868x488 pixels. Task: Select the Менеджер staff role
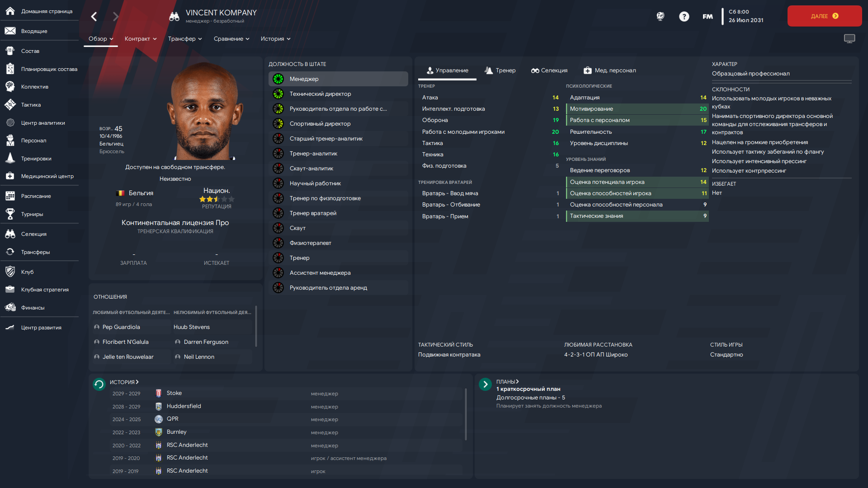pos(338,79)
